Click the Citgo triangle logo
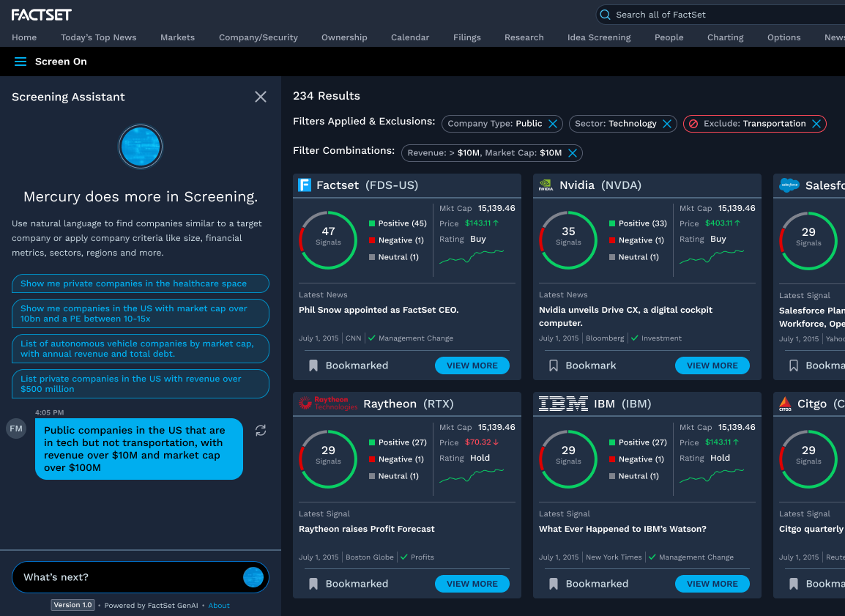Viewport: 845px width, 616px height. (x=785, y=404)
